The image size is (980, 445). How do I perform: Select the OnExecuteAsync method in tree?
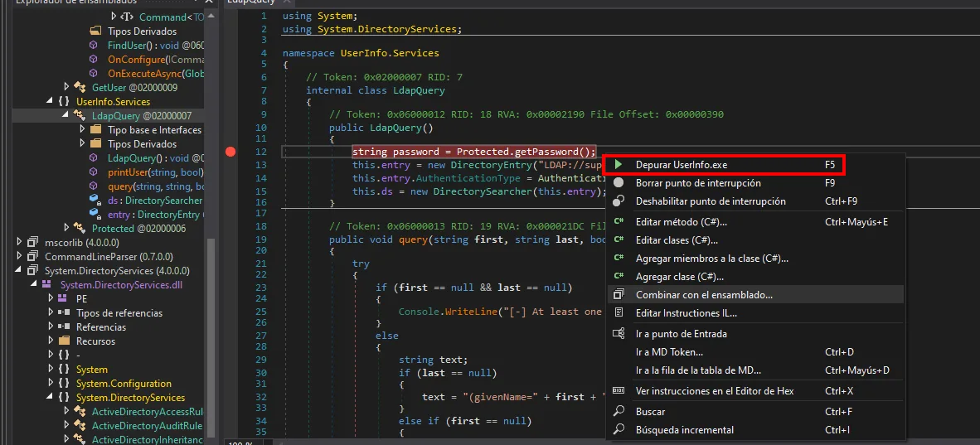tap(156, 73)
